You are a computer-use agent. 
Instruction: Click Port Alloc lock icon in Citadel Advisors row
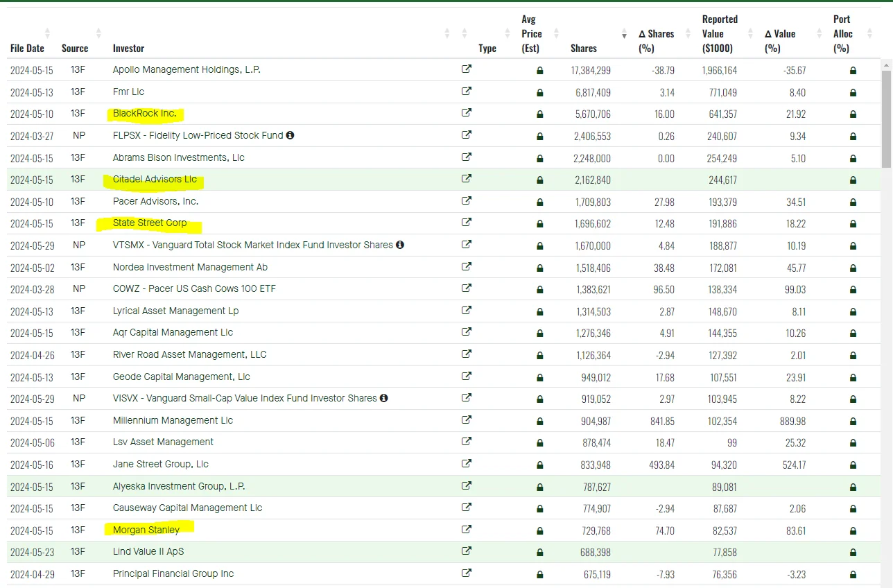pos(853,180)
